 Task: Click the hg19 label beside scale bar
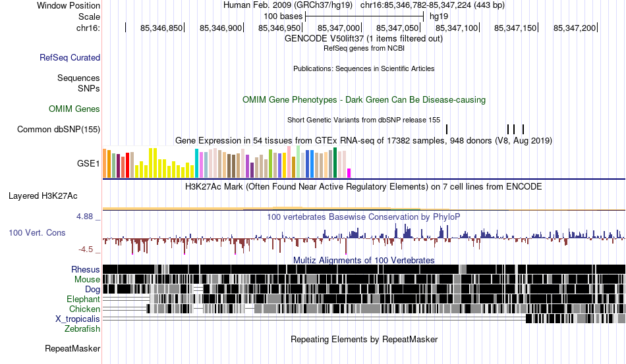[x=439, y=16]
